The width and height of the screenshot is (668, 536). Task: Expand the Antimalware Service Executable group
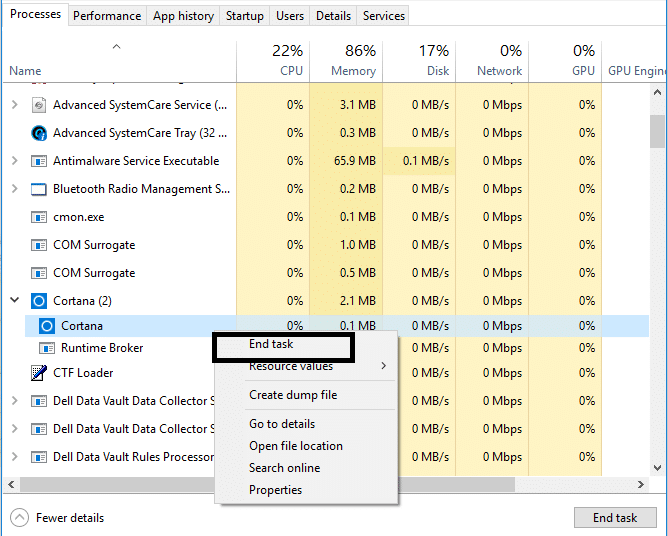pos(14,161)
